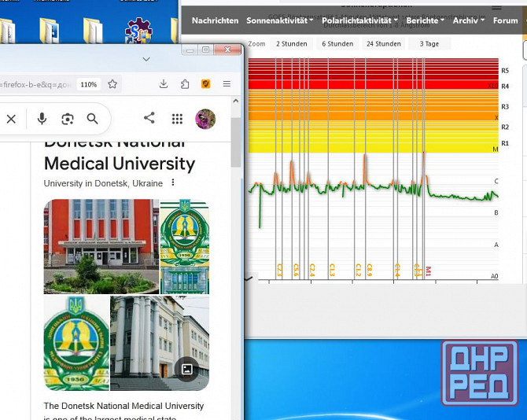
Task: Expand the Berichte dropdown menu
Action: [425, 20]
